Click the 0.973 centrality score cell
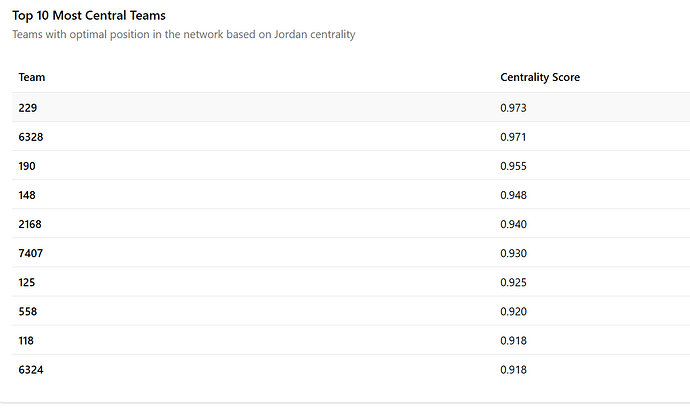This screenshot has width=690, height=409. [x=513, y=108]
